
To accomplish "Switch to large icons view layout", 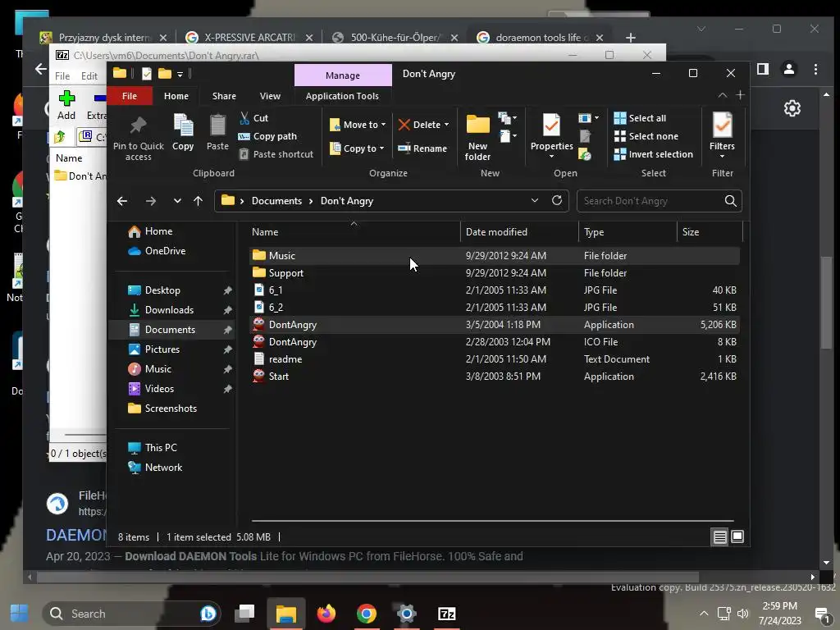I will tap(737, 536).
